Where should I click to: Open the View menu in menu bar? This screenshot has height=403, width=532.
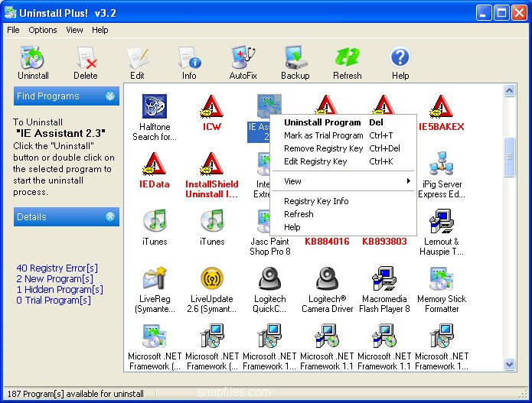tap(74, 30)
